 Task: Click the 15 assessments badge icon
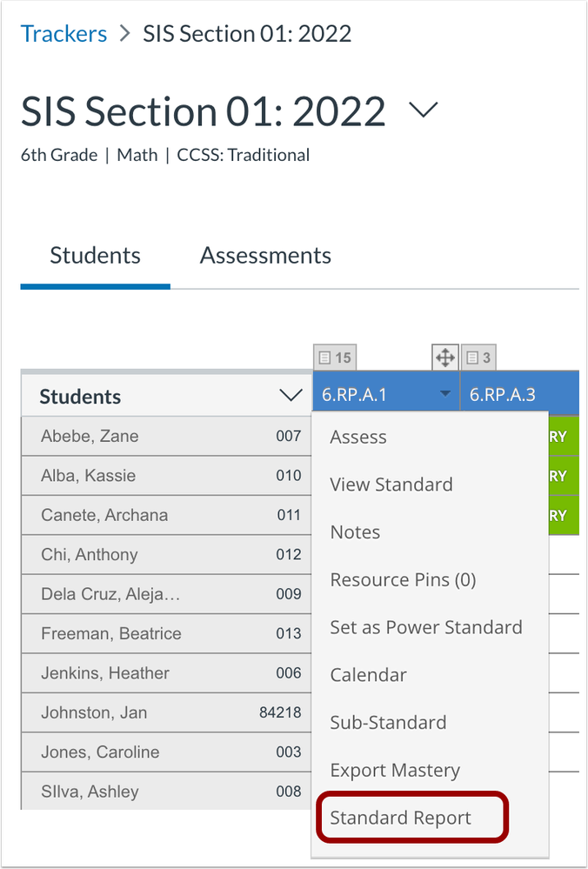pyautogui.click(x=335, y=358)
